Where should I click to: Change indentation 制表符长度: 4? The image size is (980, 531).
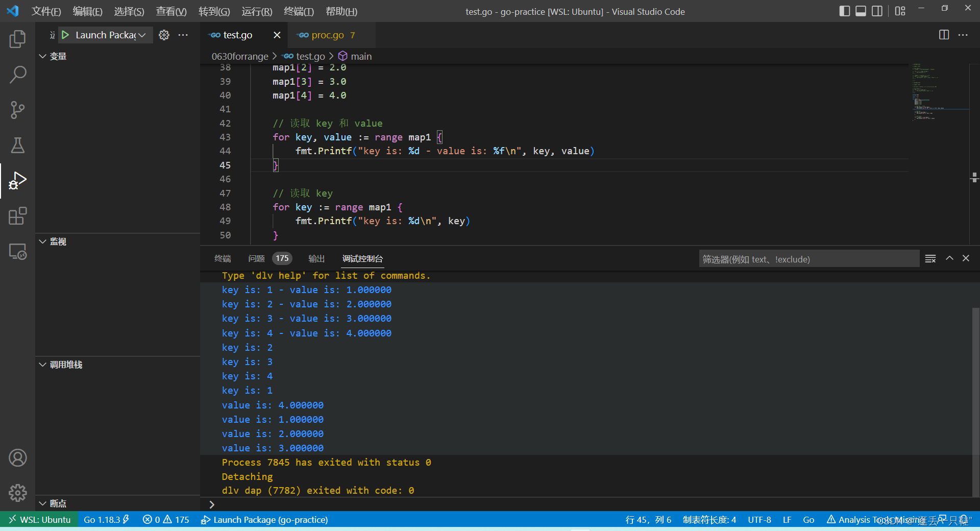tap(709, 519)
